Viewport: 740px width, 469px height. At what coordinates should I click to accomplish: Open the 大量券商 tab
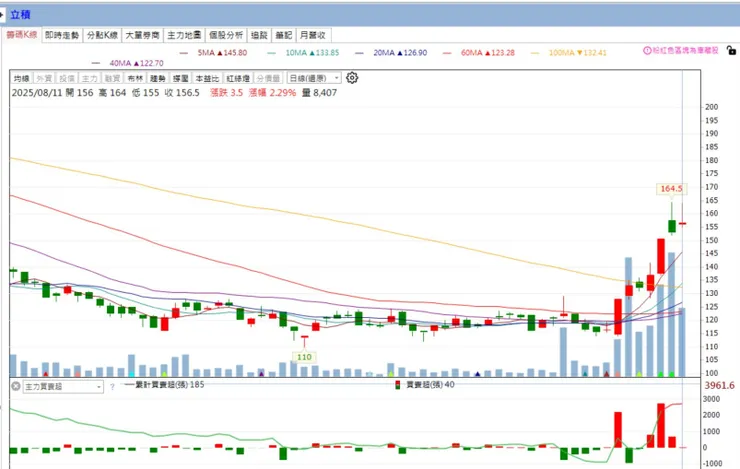(x=143, y=35)
